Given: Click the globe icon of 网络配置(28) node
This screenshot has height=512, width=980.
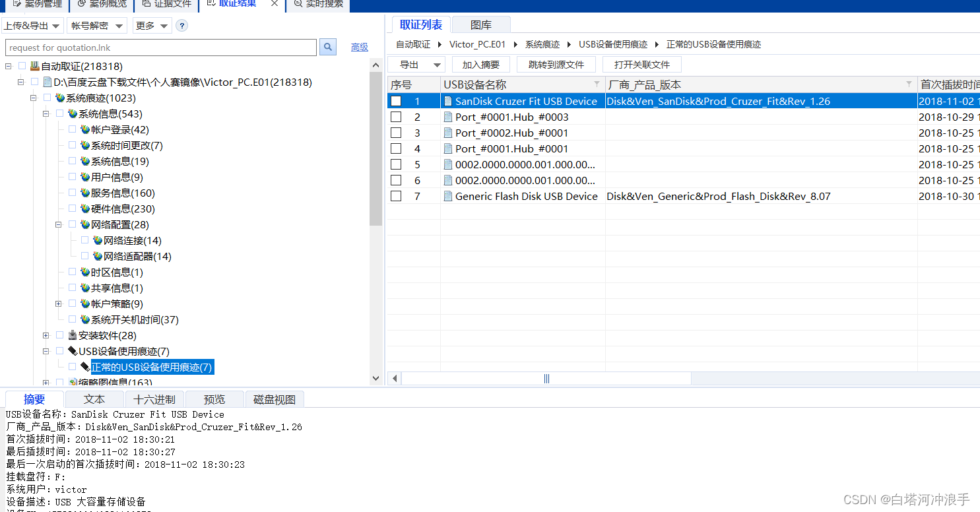Looking at the screenshot, I should point(85,224).
